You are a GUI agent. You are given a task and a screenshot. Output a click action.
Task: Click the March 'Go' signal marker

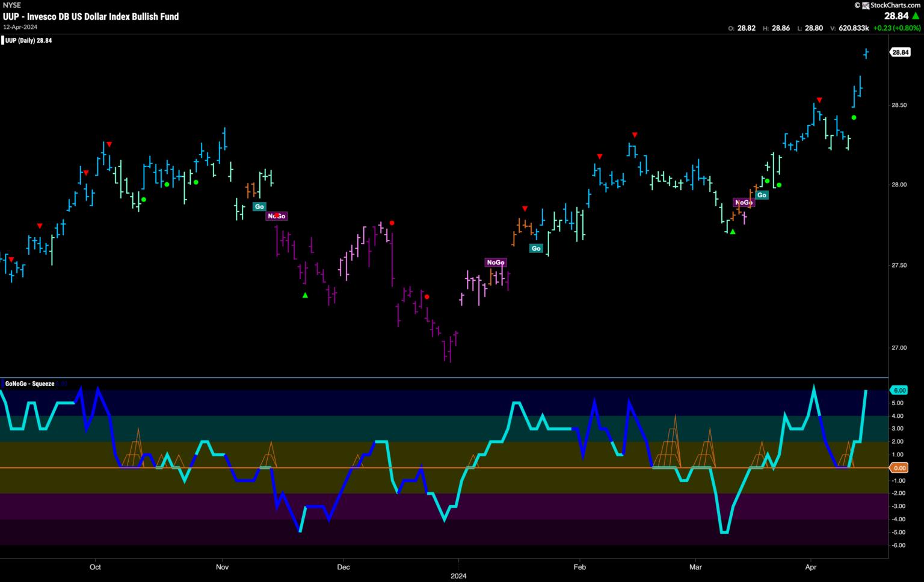pyautogui.click(x=762, y=195)
